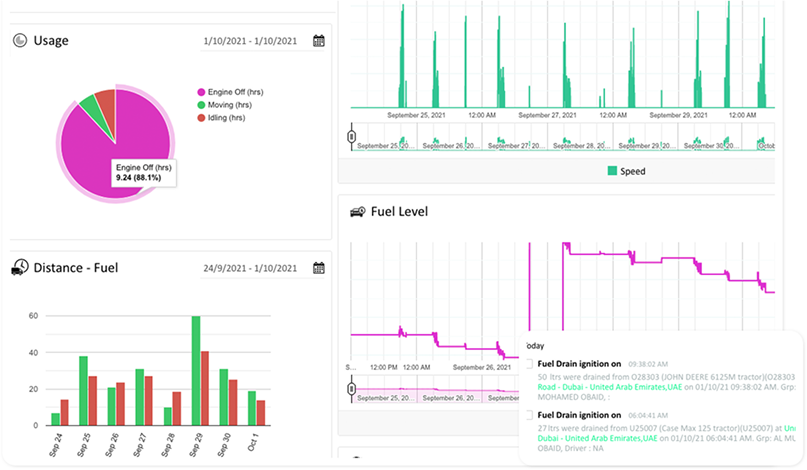Check the 09:38:02 AM Fuel Drain alert checkbox
The image size is (807, 470).
[x=529, y=363]
